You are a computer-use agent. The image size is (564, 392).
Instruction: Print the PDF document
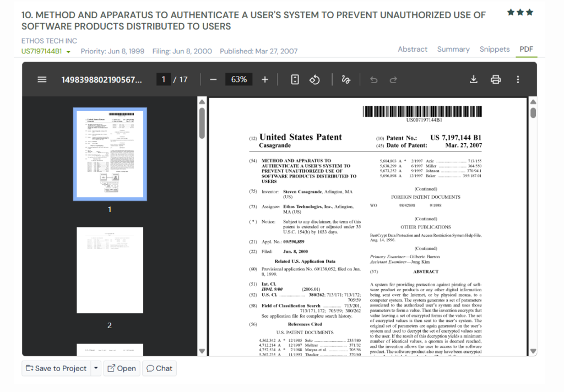click(496, 79)
